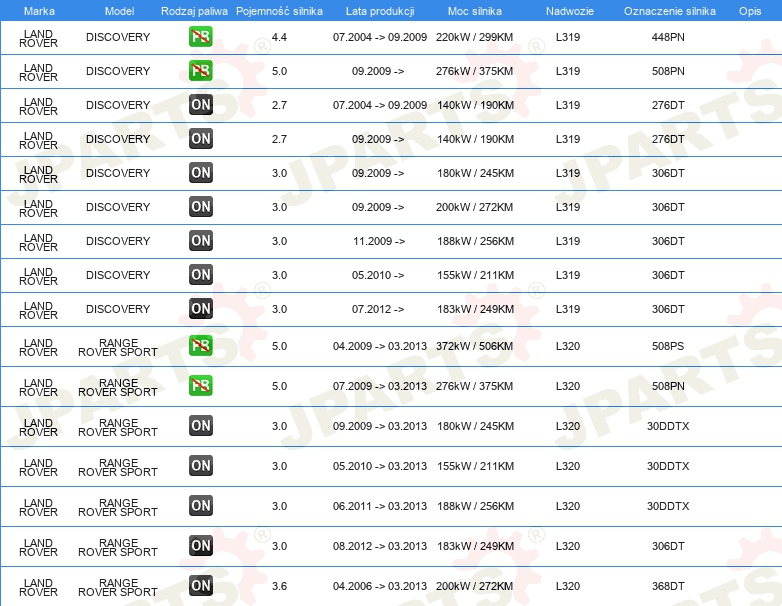Click ON diesel icon in 180kW Discovery row
Viewport: 782px width, 606px height.
(200, 173)
